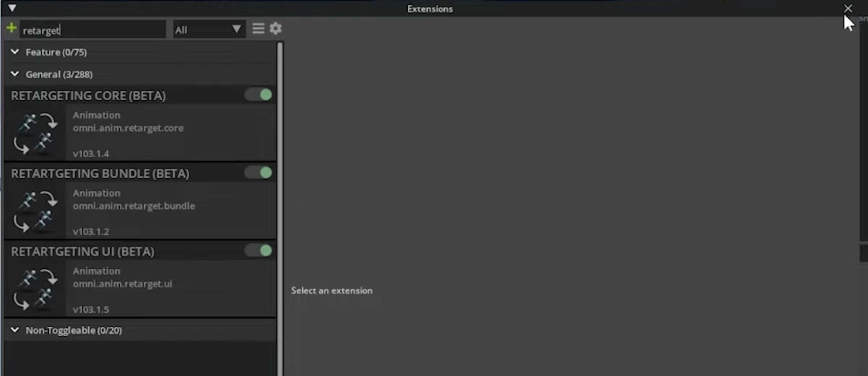
Task: Turn off the Retargeting UI toggle
Action: pos(259,251)
